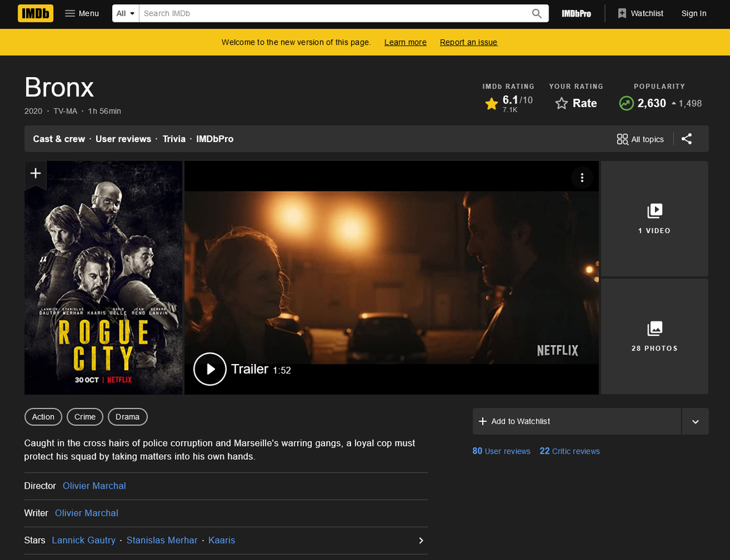This screenshot has height=560, width=730.
Task: Click the IMDb logo
Action: [x=36, y=13]
